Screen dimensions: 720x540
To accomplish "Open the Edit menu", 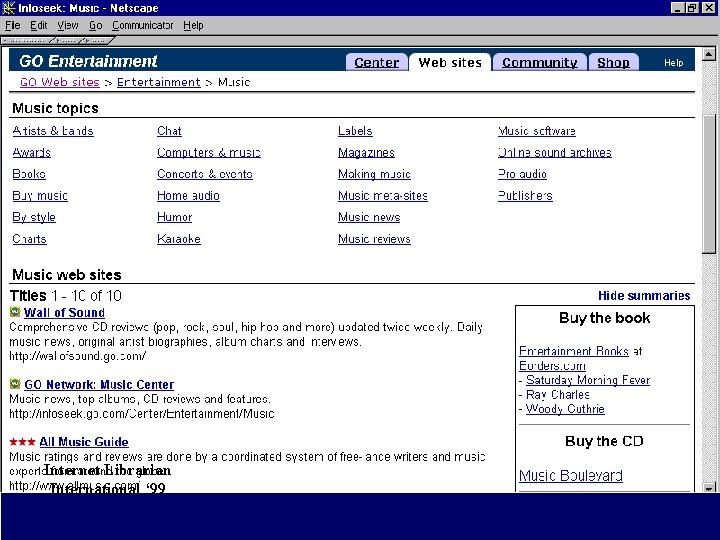I will [x=39, y=25].
